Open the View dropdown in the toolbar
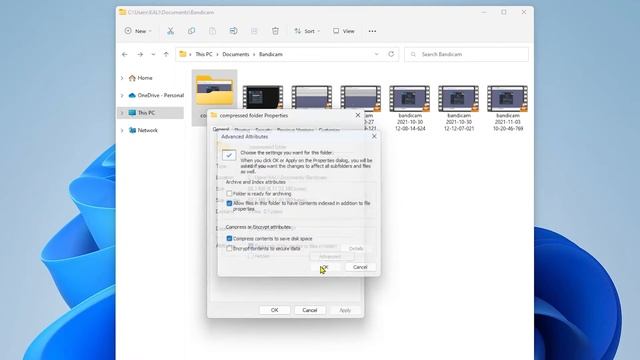Viewport: 640px width, 360px height. click(x=344, y=31)
